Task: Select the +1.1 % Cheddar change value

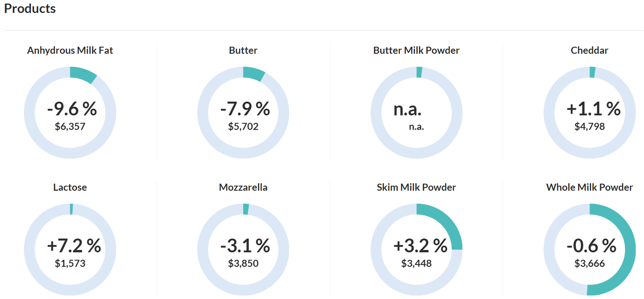Action: (593, 109)
